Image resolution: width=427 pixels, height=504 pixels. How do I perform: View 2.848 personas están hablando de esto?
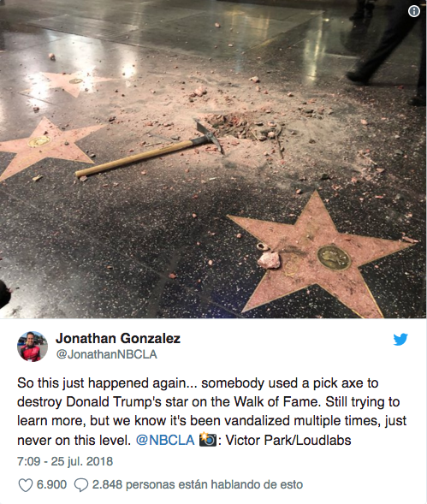click(x=198, y=484)
